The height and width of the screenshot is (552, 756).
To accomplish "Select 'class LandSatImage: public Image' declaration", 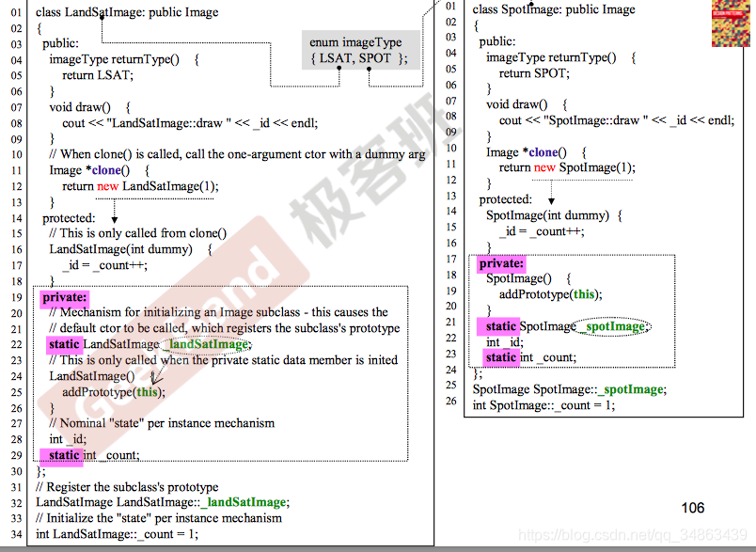I will (127, 12).
